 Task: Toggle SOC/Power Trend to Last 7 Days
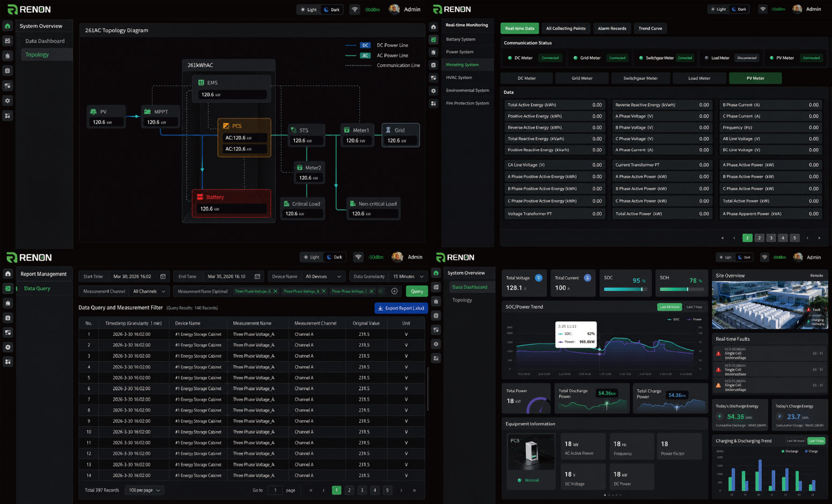694,307
